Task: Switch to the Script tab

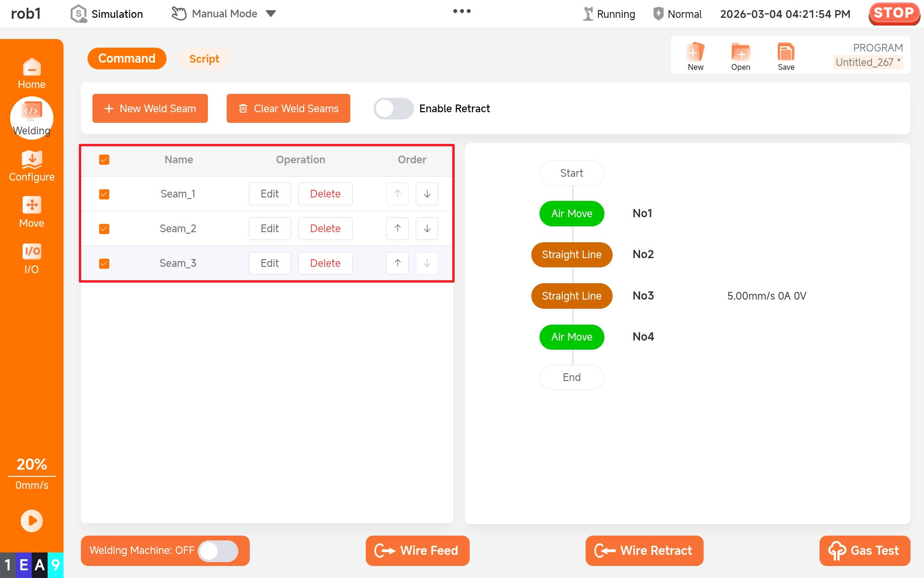Action: click(x=204, y=59)
